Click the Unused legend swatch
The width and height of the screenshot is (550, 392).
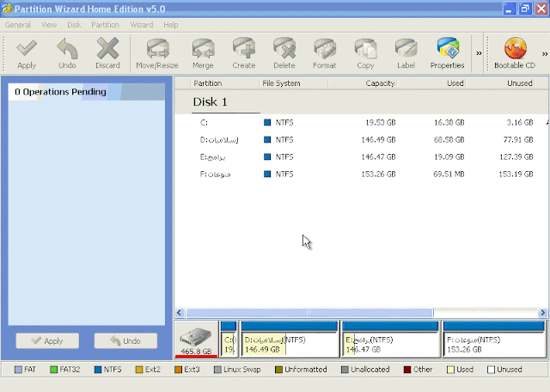[x=491, y=370]
